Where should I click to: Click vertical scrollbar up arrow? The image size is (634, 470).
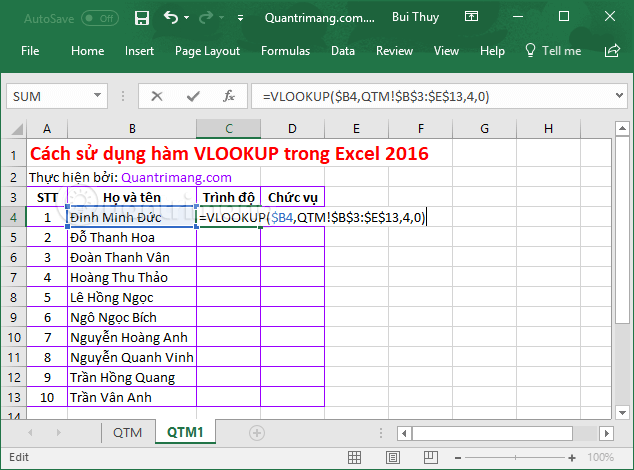(622, 129)
